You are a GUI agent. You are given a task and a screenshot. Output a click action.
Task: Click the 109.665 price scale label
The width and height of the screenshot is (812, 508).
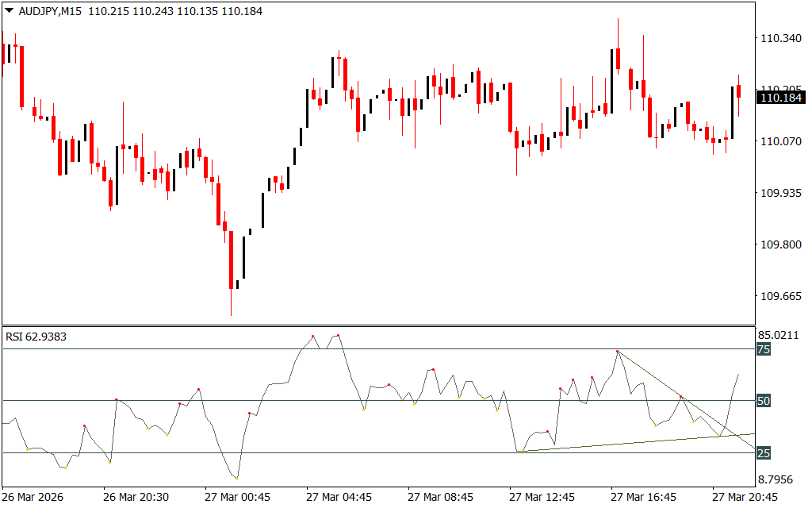[x=779, y=296]
